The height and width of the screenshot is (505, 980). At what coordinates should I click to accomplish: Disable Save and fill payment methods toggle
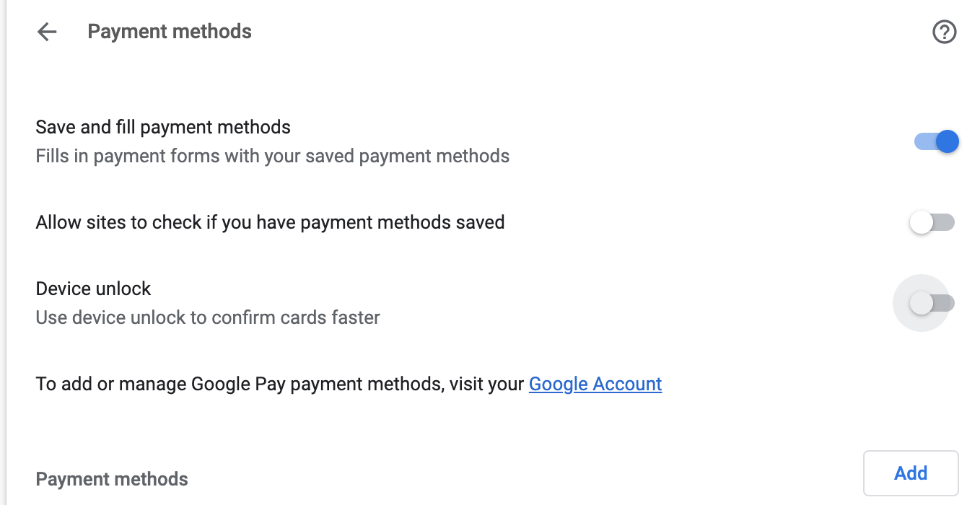tap(936, 141)
